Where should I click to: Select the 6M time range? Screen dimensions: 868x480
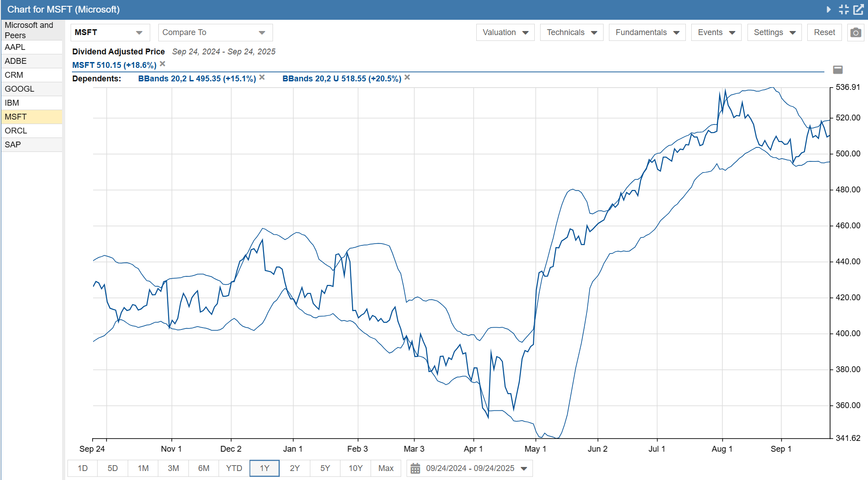click(x=204, y=468)
